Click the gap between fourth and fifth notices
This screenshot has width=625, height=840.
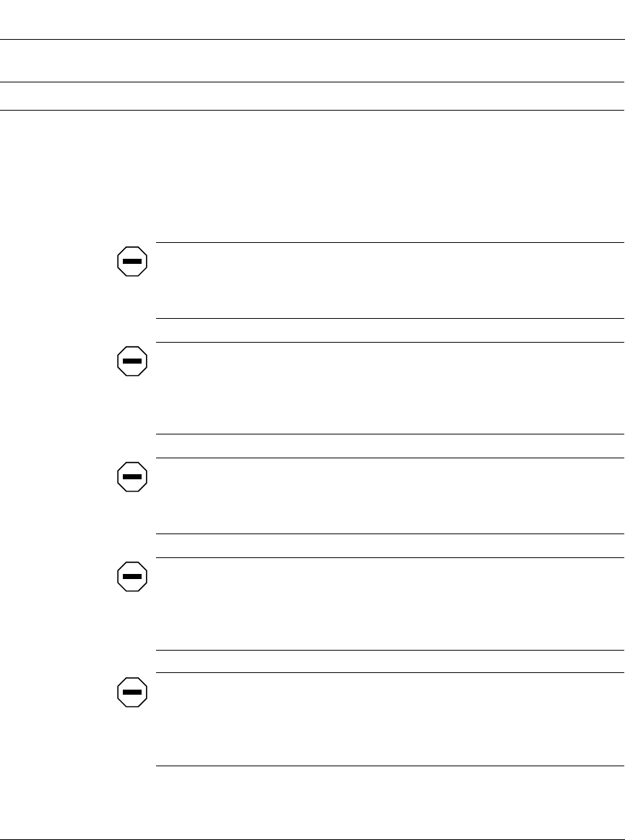389,661
